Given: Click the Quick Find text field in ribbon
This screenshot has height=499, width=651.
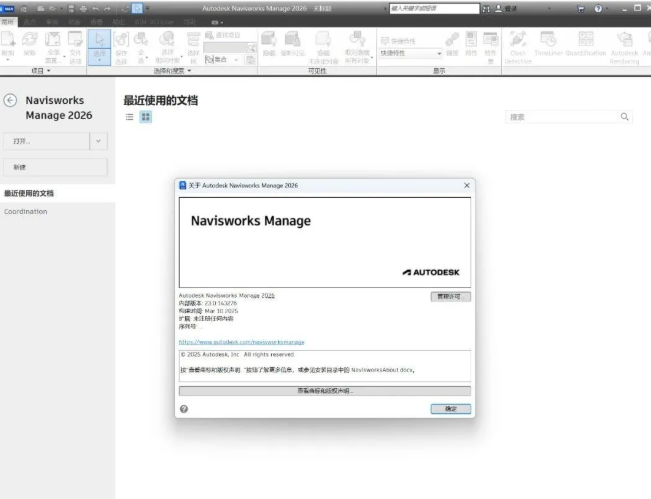Looking at the screenshot, I should point(225,48).
